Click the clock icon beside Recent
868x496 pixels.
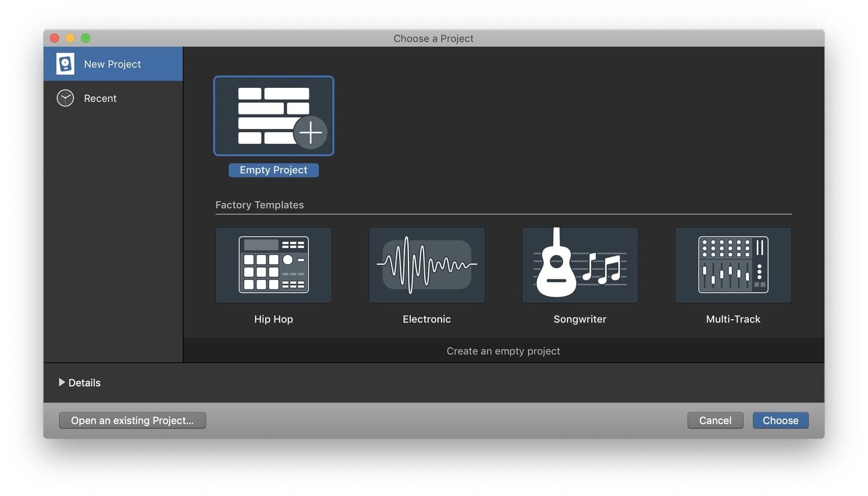(65, 98)
